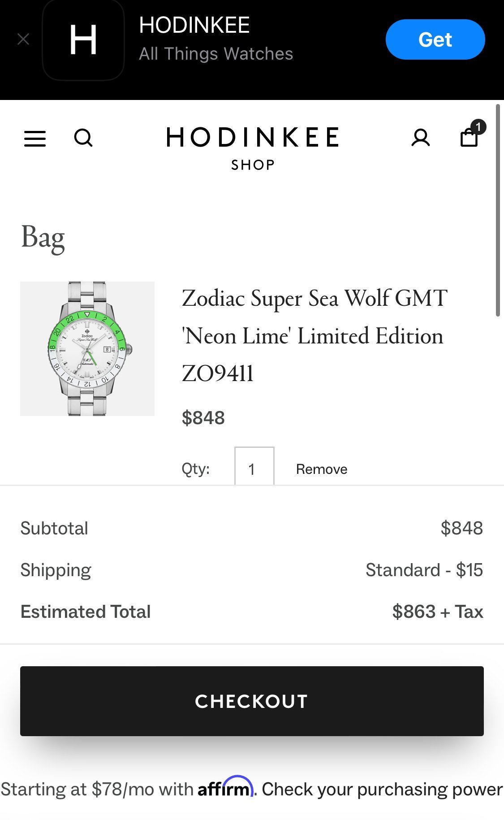The image size is (504, 820).
Task: Open 'Check your purchasing power' link
Action: pyautogui.click(x=382, y=789)
